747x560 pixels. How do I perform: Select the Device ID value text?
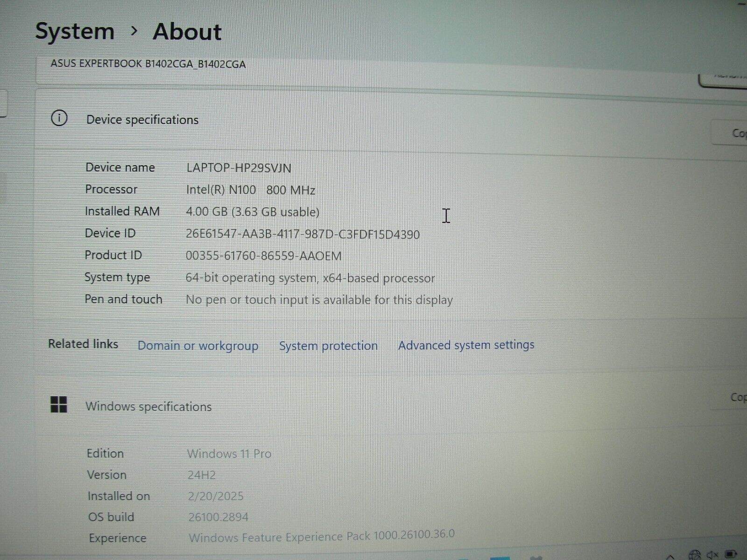tap(303, 234)
